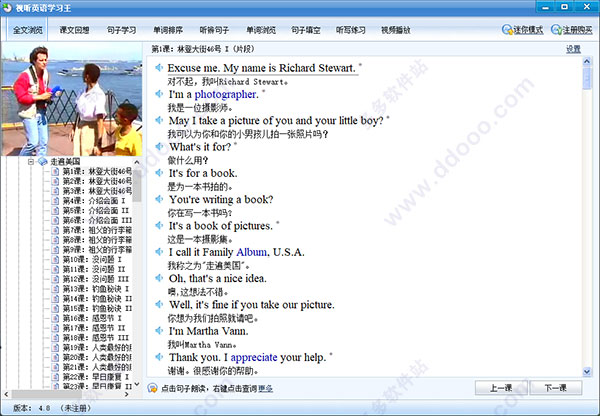
Task: Click the blue word "appreciate"
Action: pos(254,357)
